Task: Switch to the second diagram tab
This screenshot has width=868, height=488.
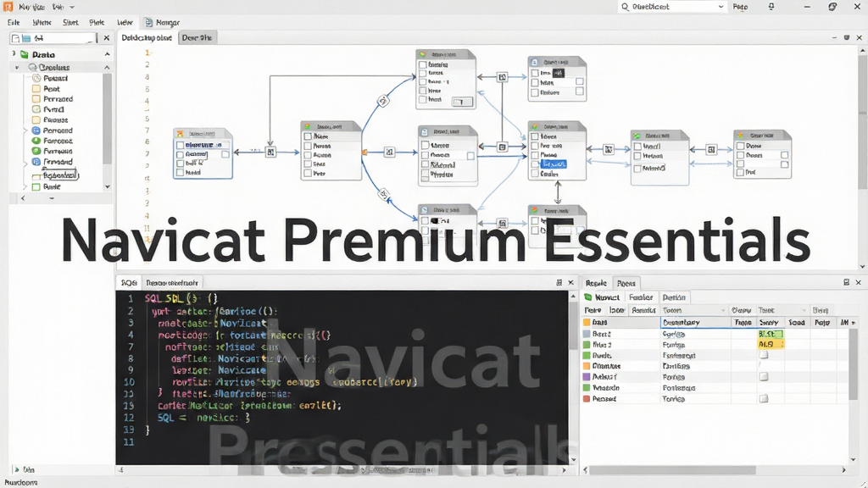Action: (x=197, y=37)
